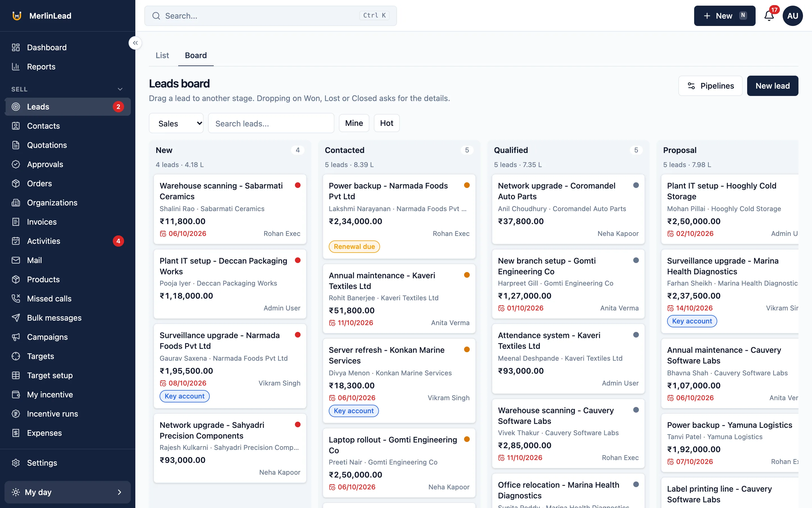The image size is (812, 508).
Task: Click the Contacted column header
Action: tap(344, 150)
